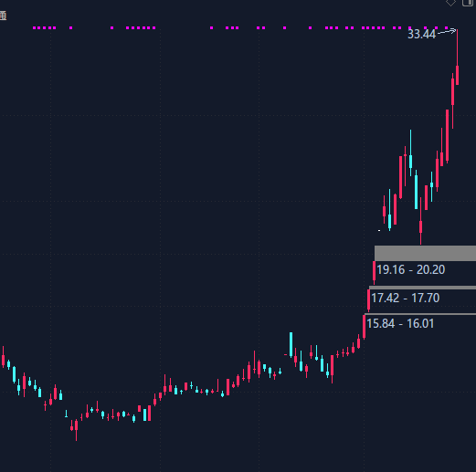
Task: Select the thick gray gap zone above 19.16 - 20.20
Action: 425,253
